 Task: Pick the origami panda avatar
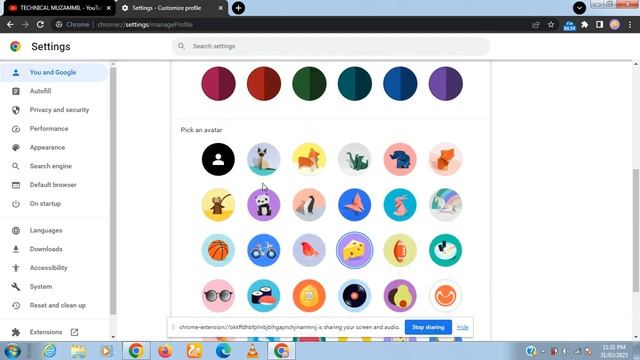pyautogui.click(x=264, y=204)
